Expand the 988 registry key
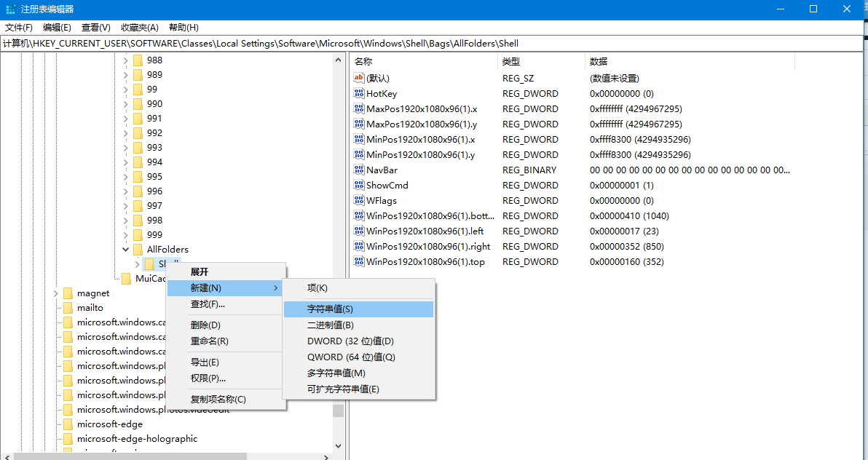This screenshot has height=460, width=868. pos(125,60)
